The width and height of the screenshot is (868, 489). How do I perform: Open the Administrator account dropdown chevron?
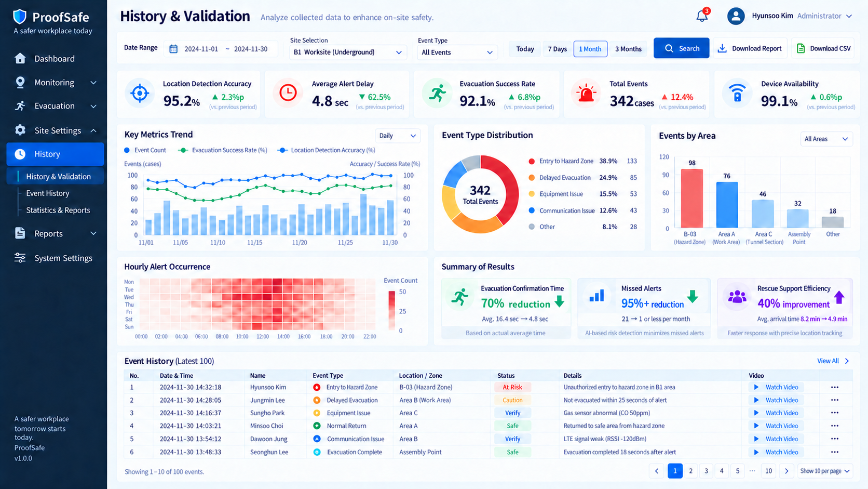tap(849, 16)
